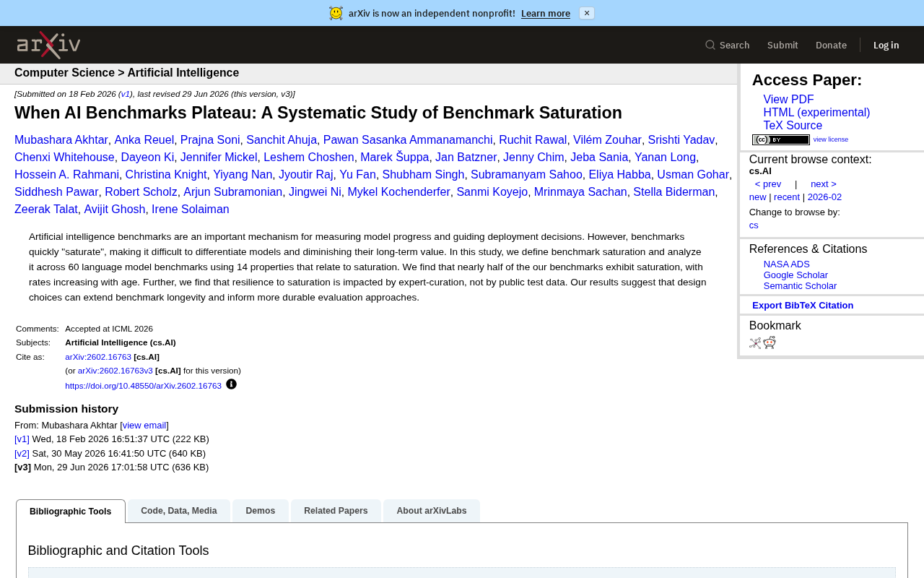The width and height of the screenshot is (924, 578).
Task: Open the v2 submission version link
Action: pos(22,454)
